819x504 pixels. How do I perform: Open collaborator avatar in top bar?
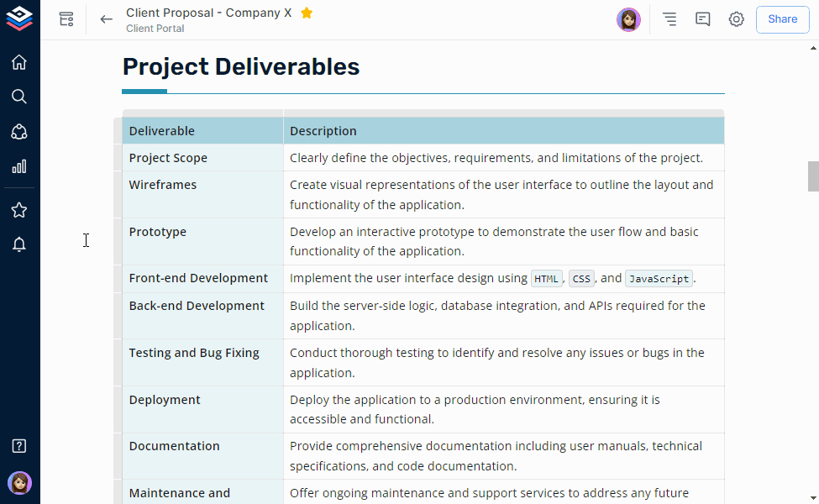628,20
